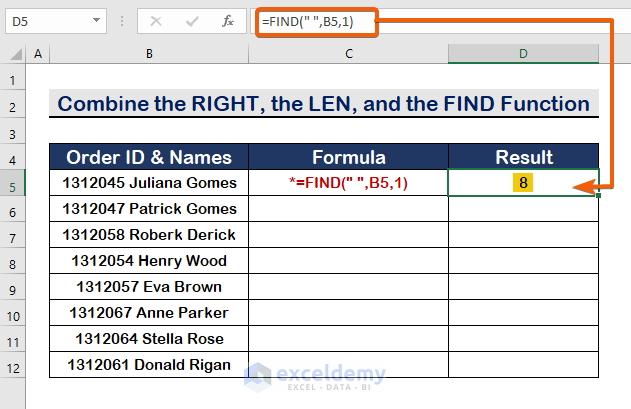631x409 pixels.
Task: Select empty Result cell in row 12
Action: 524,364
